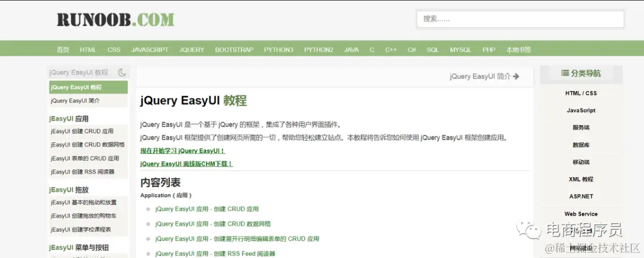The width and height of the screenshot is (644, 258).
Task: Click sidebar heading jEasyUI 菜单与按钮
Action: [x=79, y=248]
